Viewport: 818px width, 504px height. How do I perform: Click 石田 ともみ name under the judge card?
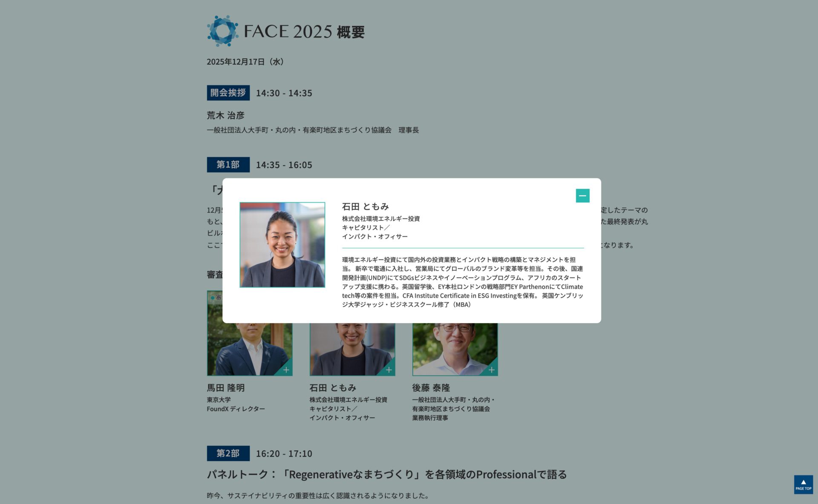[333, 388]
